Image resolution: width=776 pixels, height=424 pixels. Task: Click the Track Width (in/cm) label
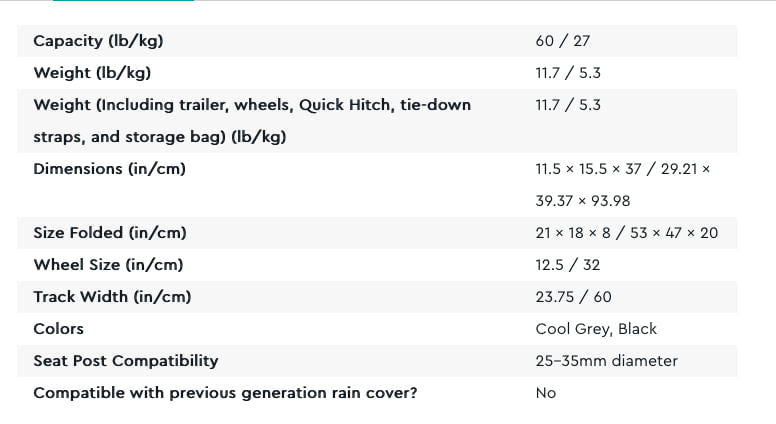112,297
